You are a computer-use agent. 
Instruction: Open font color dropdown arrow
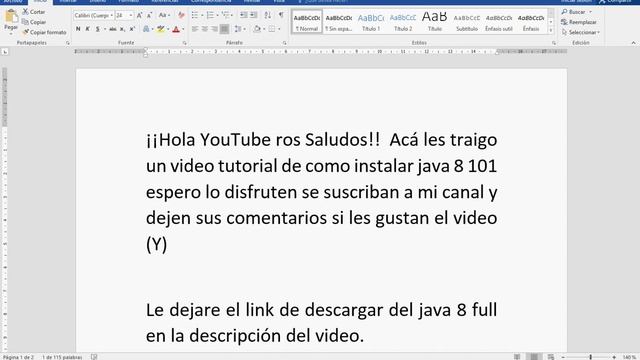tap(183, 29)
